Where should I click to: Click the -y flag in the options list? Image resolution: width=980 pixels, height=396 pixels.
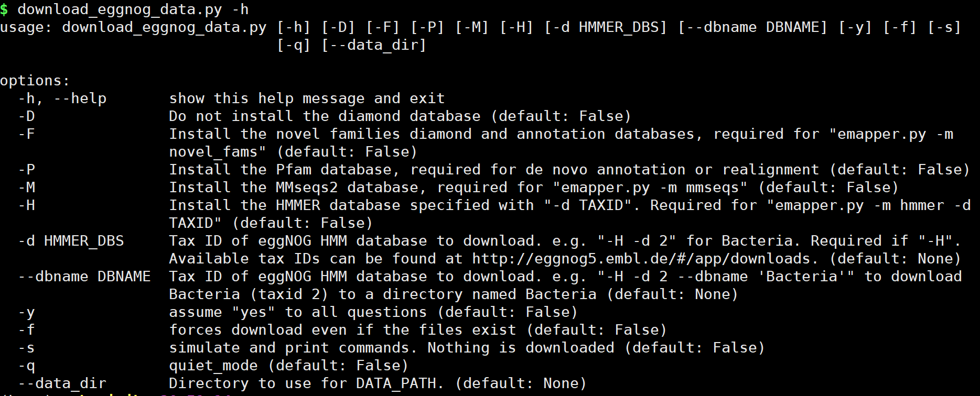27,312
